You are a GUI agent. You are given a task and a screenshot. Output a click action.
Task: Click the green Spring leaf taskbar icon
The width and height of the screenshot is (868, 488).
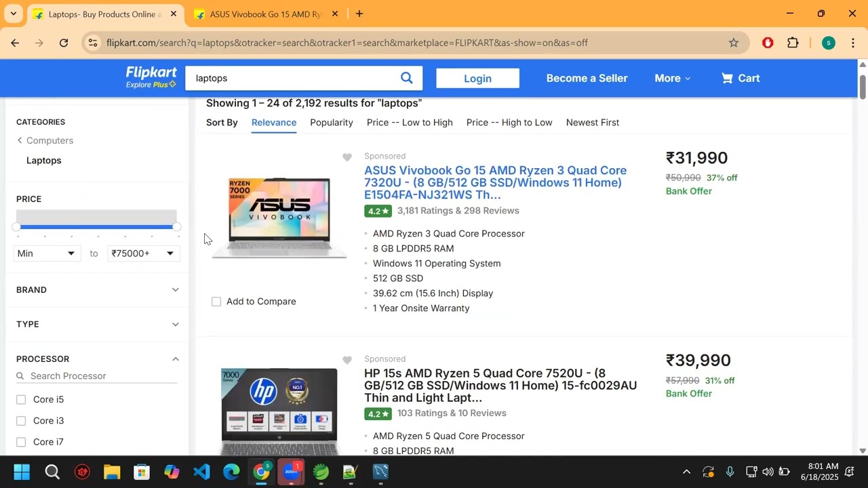[x=321, y=472]
